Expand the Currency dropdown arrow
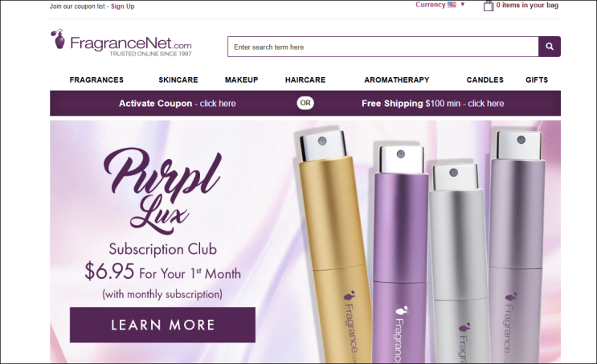The width and height of the screenshot is (597, 364). pyautogui.click(x=463, y=5)
